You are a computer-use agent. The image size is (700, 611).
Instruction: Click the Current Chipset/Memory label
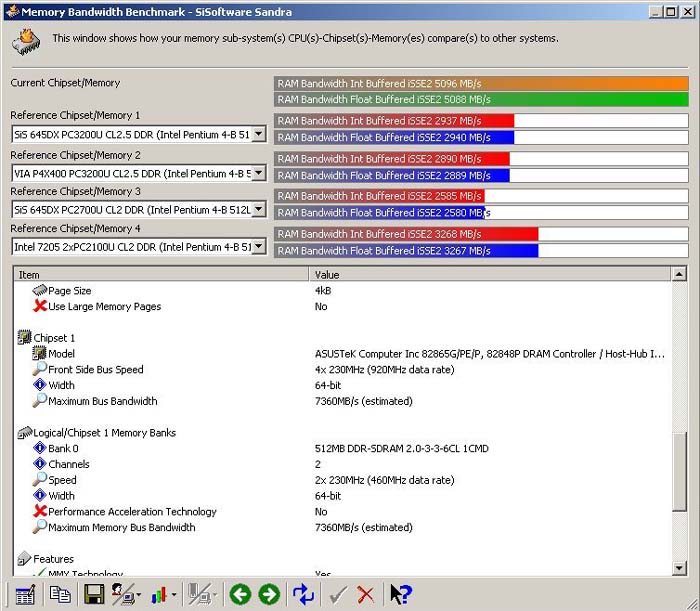click(65, 83)
